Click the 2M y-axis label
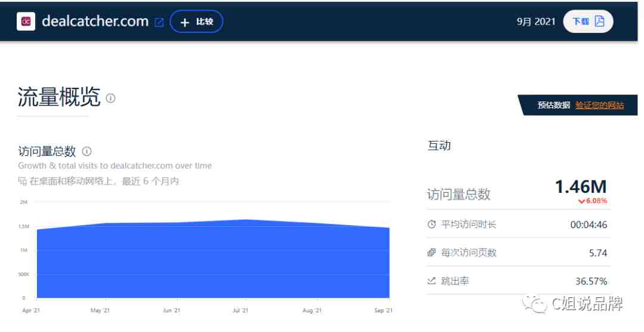 [24, 202]
